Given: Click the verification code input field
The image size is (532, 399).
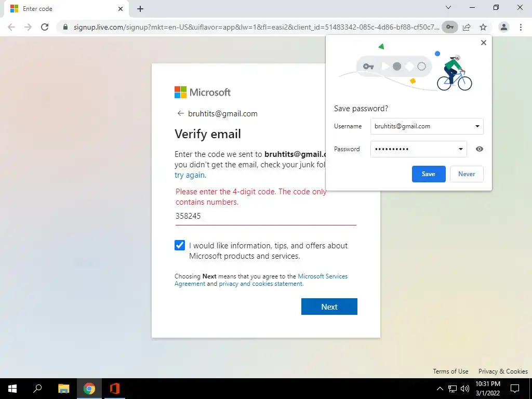Looking at the screenshot, I should (x=265, y=216).
